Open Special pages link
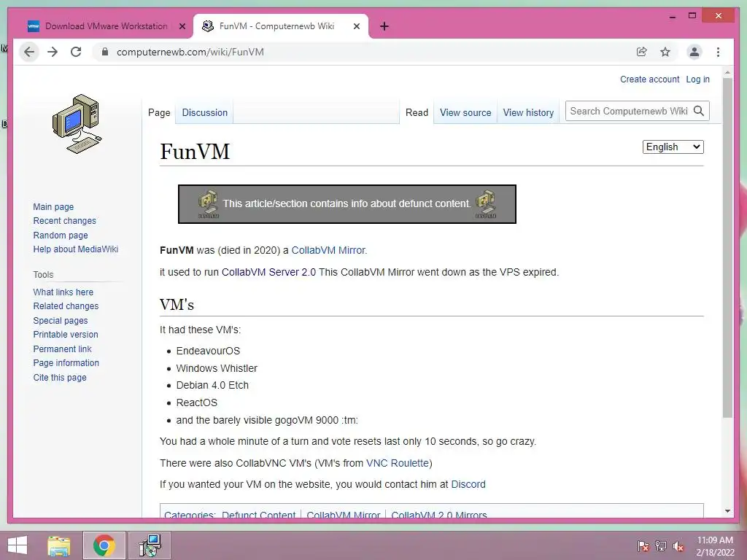 tap(60, 321)
